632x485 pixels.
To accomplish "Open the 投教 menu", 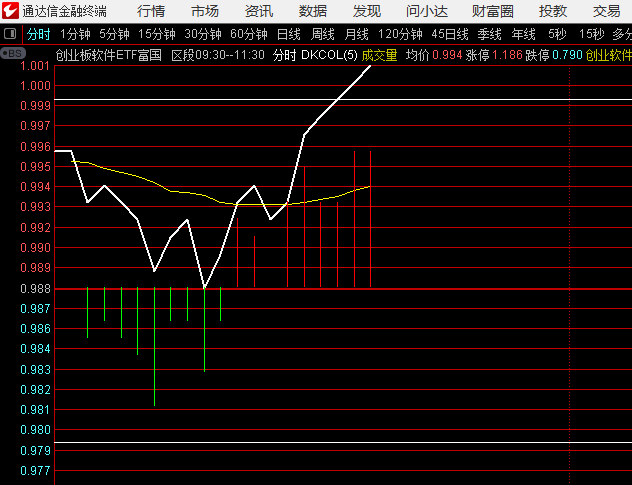I will point(553,11).
